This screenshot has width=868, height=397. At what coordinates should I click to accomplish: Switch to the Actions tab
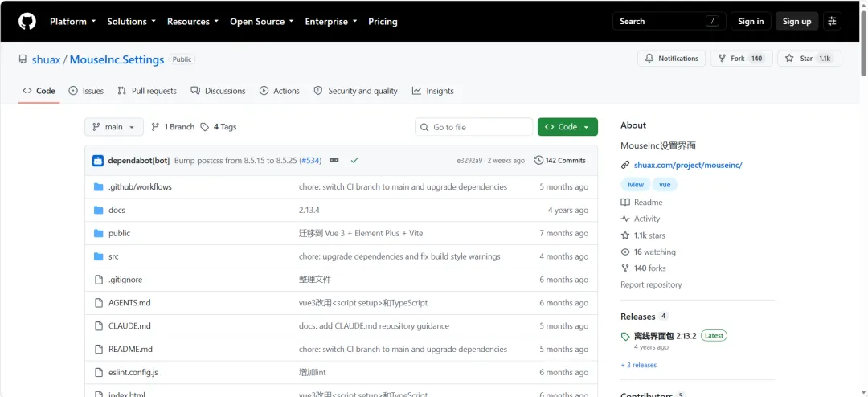(x=280, y=91)
